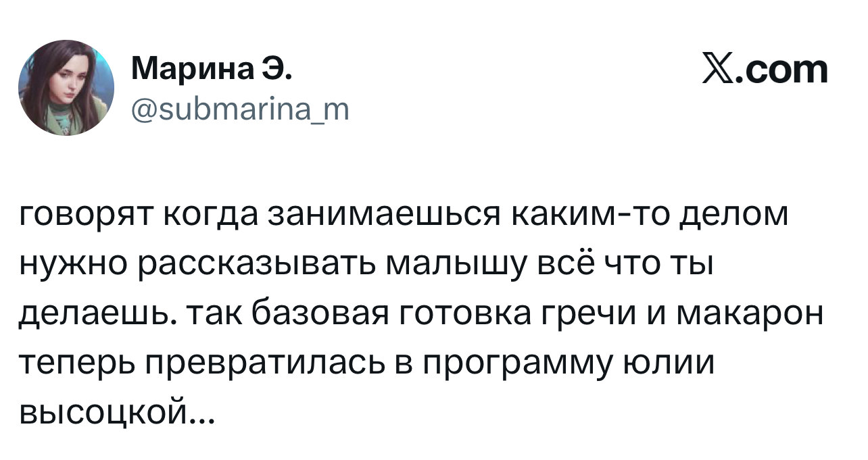The image size is (868, 460).
Task: Click the word "делом" in the first line
Action: pos(732,215)
